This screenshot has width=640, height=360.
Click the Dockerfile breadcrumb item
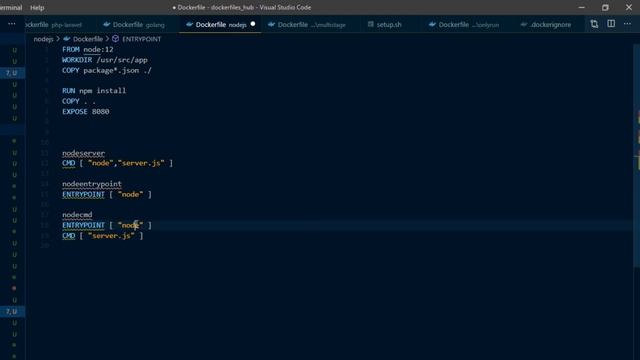(88, 39)
